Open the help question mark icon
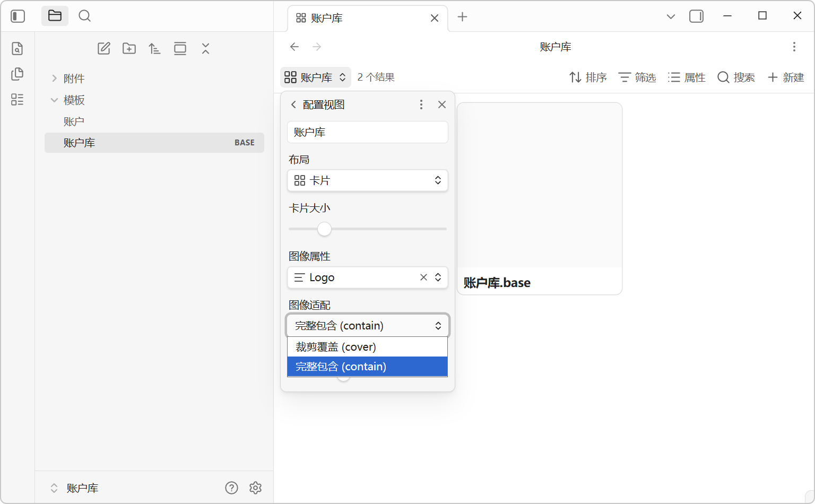Image resolution: width=815 pixels, height=504 pixels. [x=231, y=488]
